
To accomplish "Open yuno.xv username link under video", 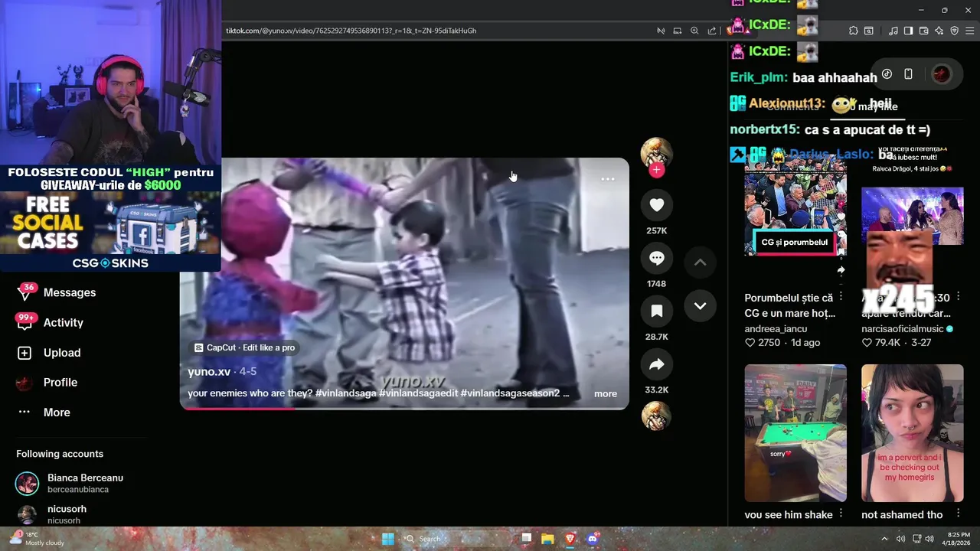I will tap(209, 371).
